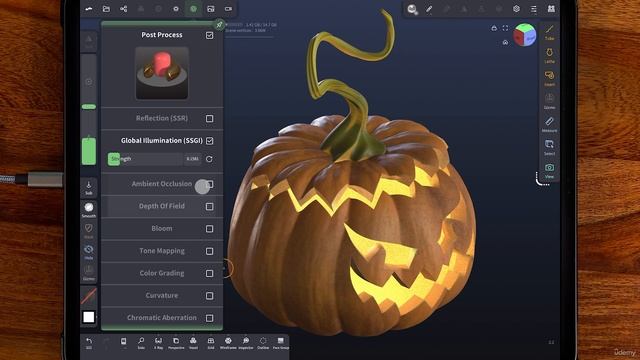The image size is (640, 360).
Task: Select the Measure tool
Action: [549, 124]
